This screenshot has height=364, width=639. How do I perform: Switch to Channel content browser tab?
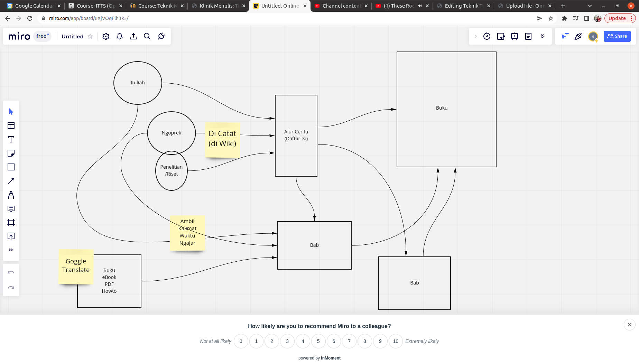coord(341,6)
